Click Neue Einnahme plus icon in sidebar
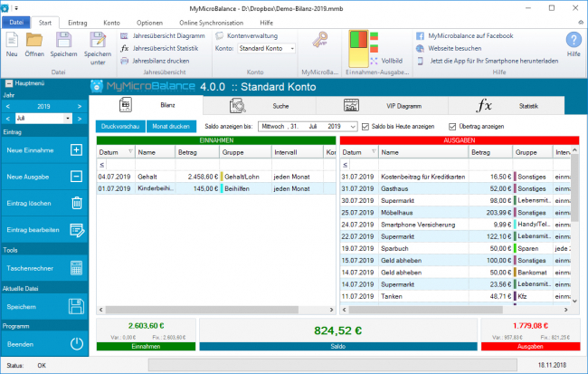Screen dimensions: 588x374 [x=77, y=149]
